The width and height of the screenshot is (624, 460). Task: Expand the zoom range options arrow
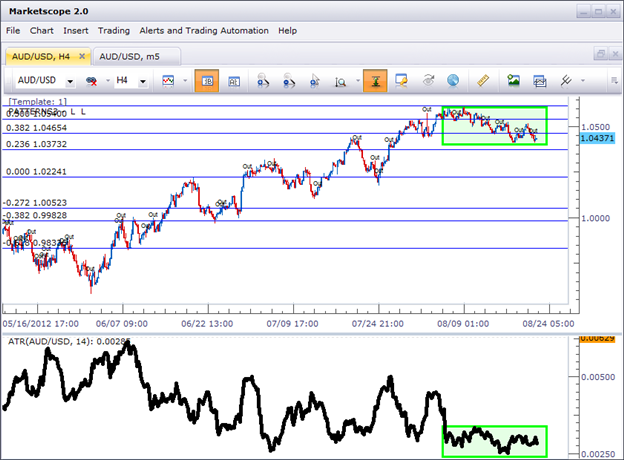358,81
